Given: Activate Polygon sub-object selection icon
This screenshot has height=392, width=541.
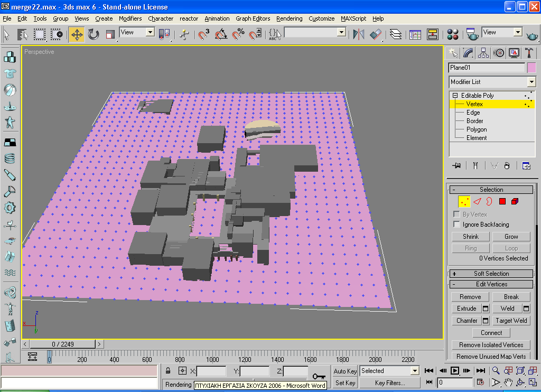Looking at the screenshot, I should pos(502,201).
